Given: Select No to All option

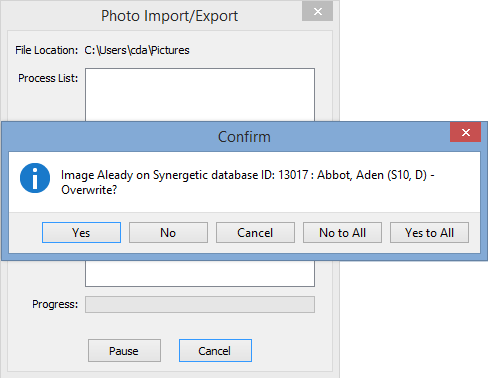Looking at the screenshot, I should click(342, 232).
